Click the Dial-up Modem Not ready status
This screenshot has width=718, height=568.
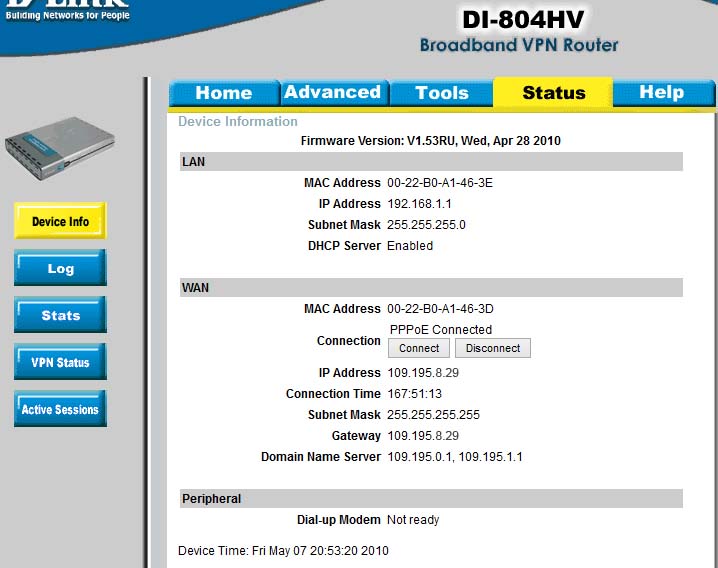(x=413, y=520)
